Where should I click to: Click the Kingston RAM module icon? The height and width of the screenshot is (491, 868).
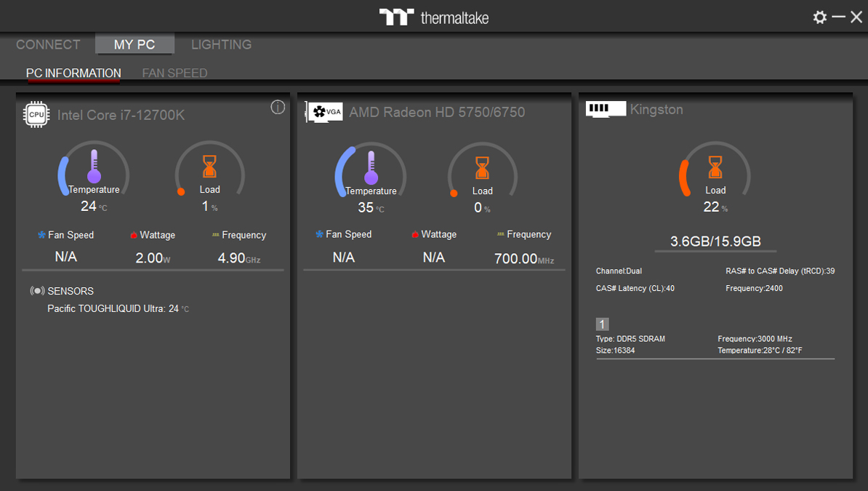coord(606,108)
